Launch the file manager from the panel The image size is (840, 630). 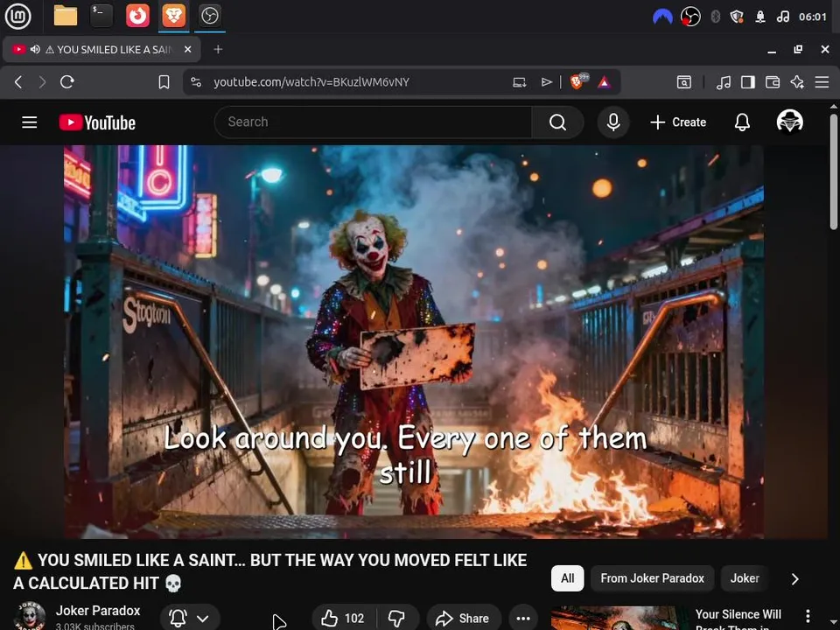66,16
